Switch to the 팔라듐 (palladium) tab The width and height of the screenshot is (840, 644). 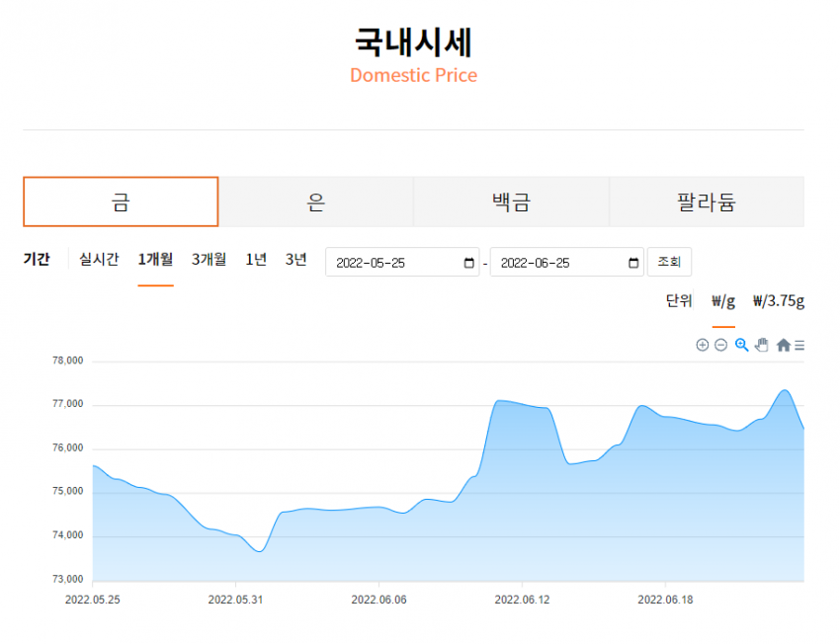pos(707,201)
